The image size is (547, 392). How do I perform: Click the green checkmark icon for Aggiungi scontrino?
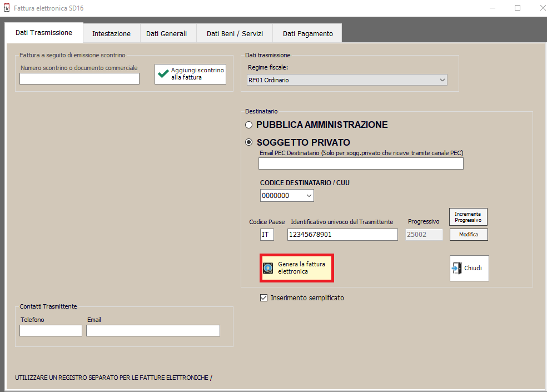coord(163,74)
